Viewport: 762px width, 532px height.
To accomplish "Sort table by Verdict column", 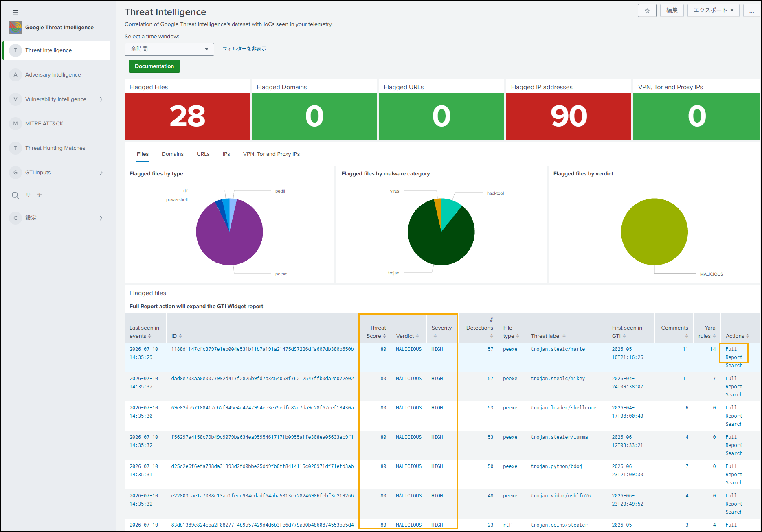I will (407, 336).
